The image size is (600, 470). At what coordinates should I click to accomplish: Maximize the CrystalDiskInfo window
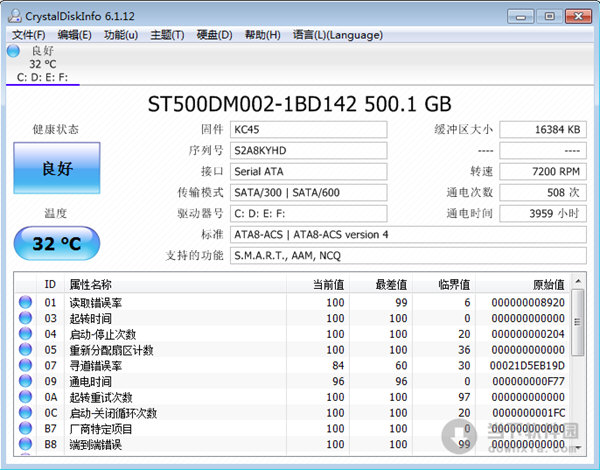(x=549, y=16)
